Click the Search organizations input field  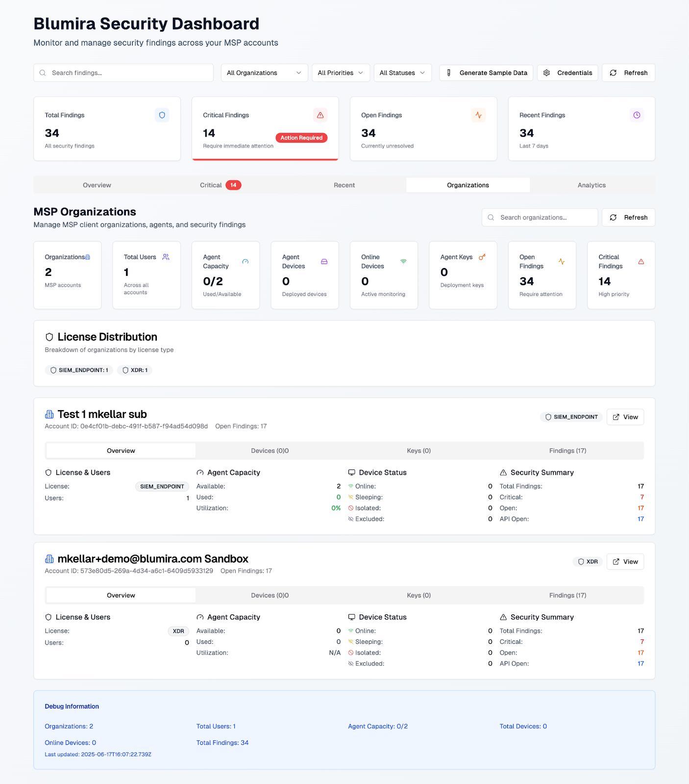(x=540, y=218)
